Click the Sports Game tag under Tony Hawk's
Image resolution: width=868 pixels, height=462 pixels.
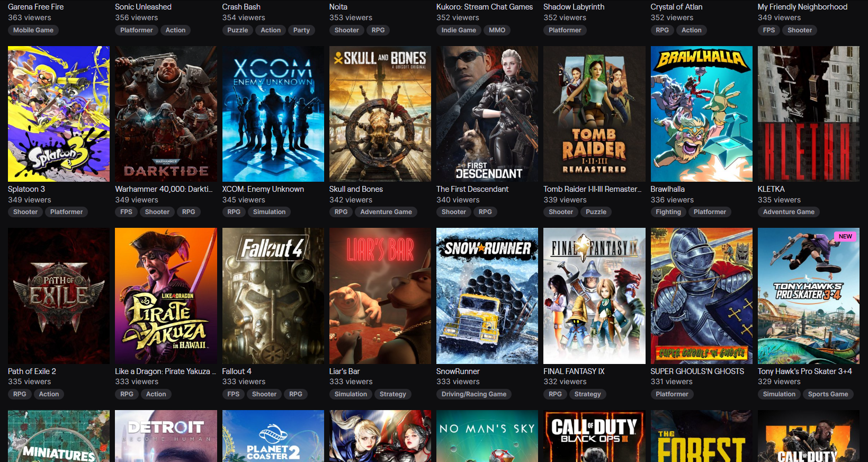point(828,394)
